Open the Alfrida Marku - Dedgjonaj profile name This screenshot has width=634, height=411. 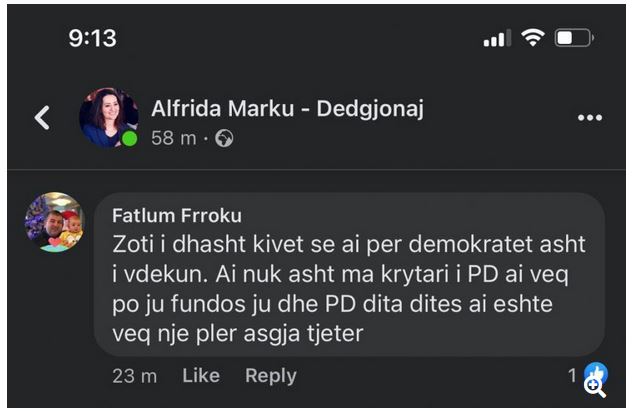pyautogui.click(x=287, y=109)
